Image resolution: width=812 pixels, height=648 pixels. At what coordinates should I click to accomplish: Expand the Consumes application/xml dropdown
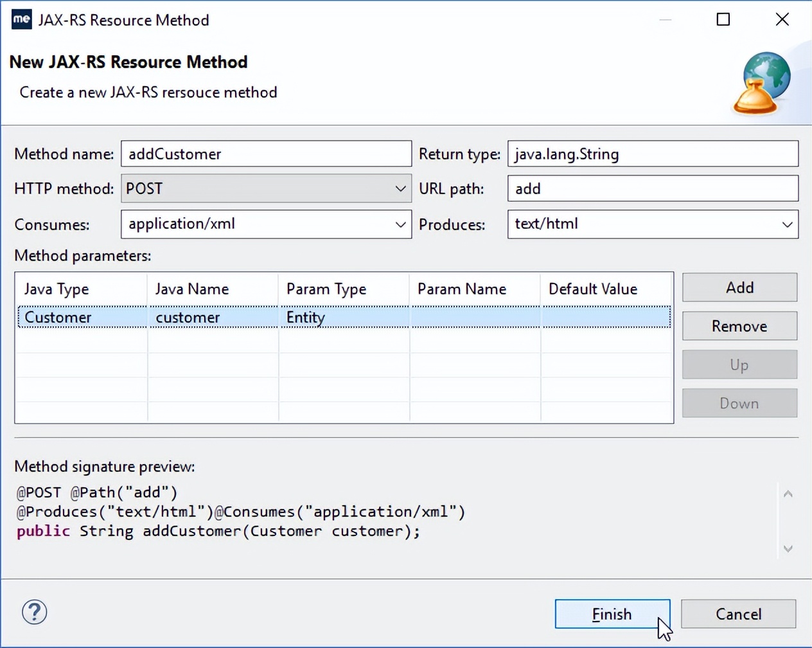click(402, 224)
